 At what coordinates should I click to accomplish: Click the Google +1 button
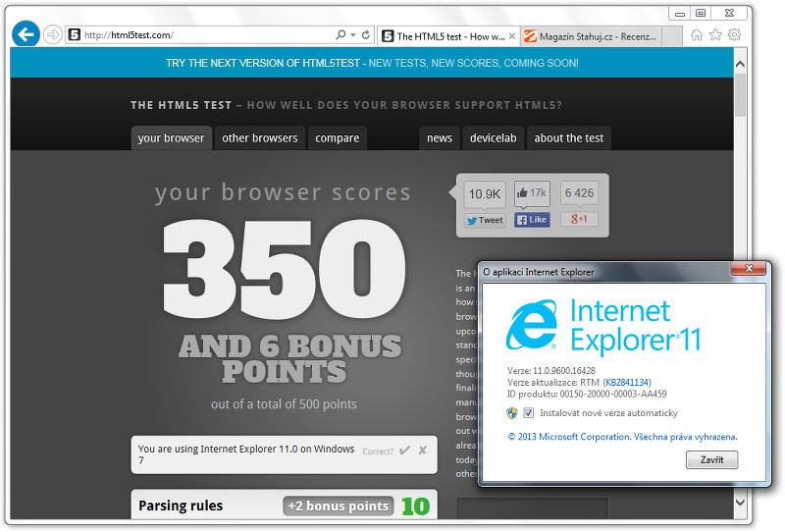click(x=579, y=219)
